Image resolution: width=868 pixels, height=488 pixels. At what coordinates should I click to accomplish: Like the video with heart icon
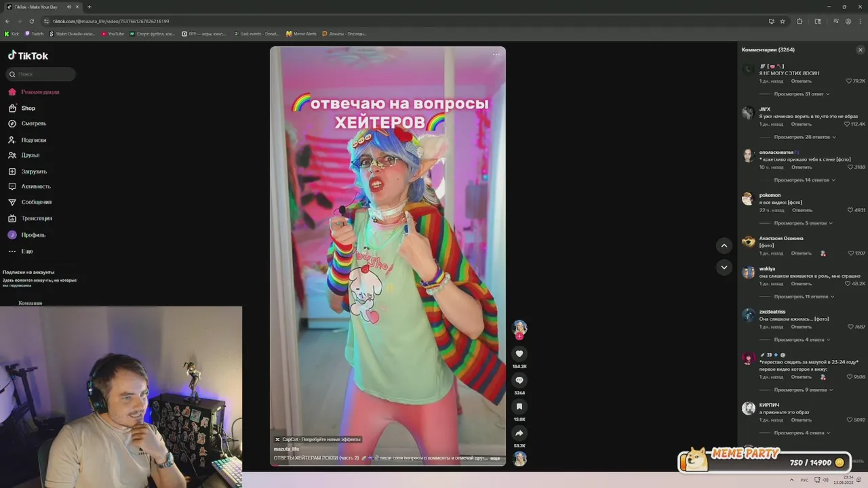(519, 354)
